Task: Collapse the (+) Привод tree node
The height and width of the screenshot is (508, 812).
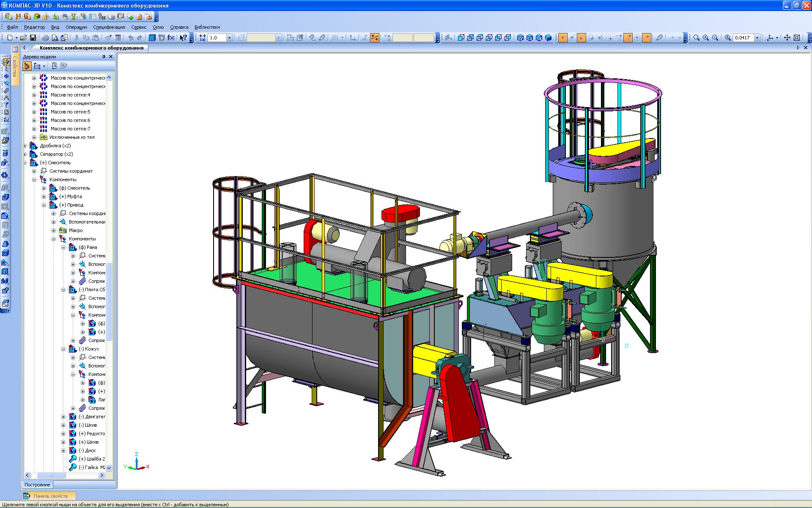Action: pyautogui.click(x=44, y=205)
